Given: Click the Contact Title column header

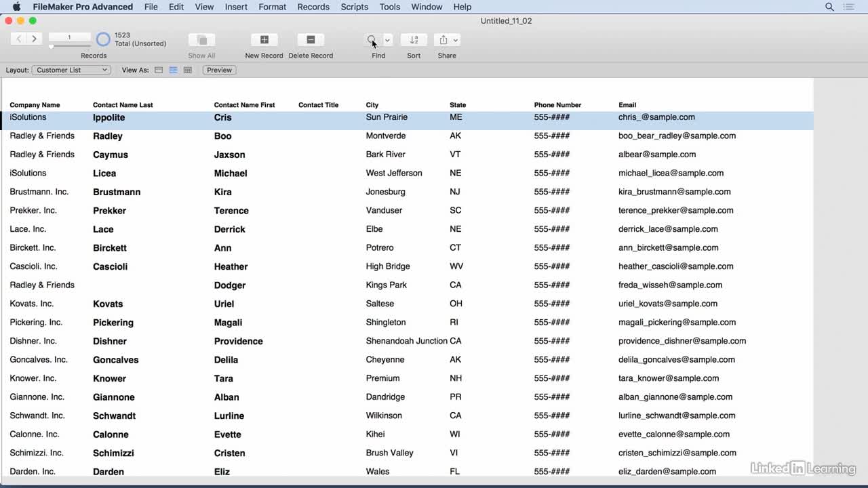Looking at the screenshot, I should (318, 105).
